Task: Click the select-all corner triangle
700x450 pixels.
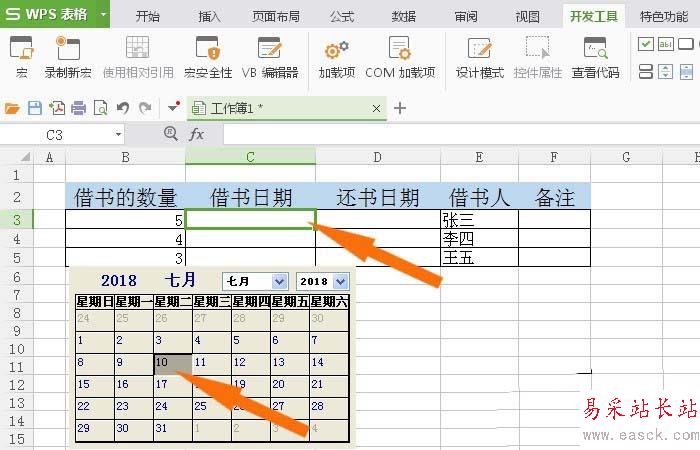Action: 25,157
